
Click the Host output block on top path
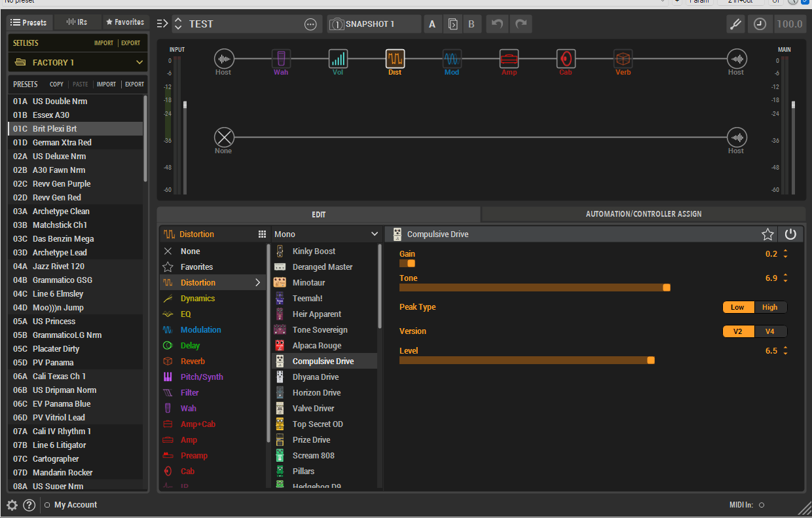737,59
